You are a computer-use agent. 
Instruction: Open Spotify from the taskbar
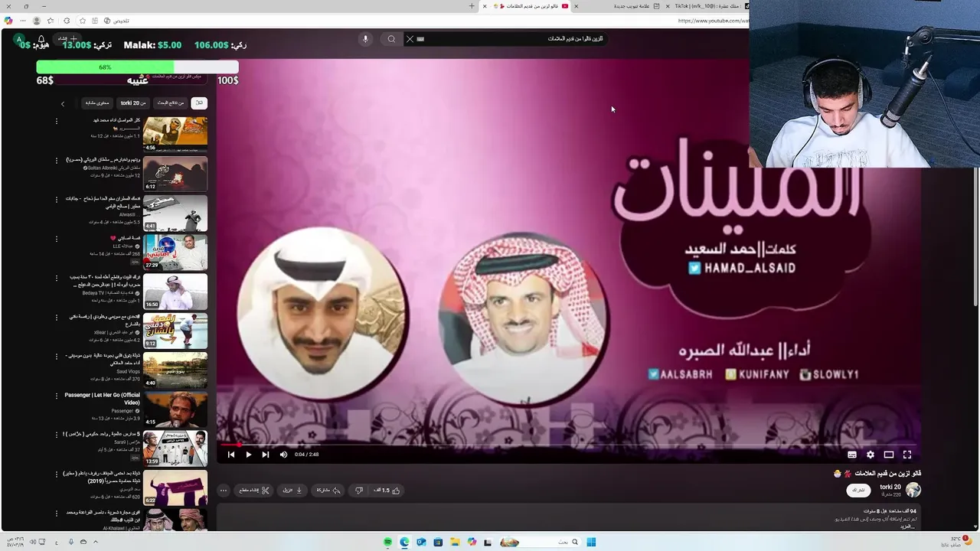point(387,542)
